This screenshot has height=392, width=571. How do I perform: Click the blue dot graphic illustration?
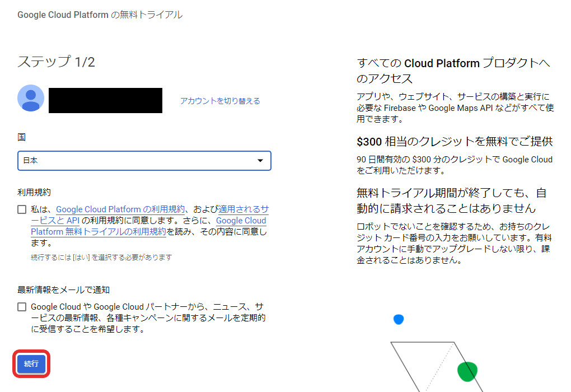399,319
